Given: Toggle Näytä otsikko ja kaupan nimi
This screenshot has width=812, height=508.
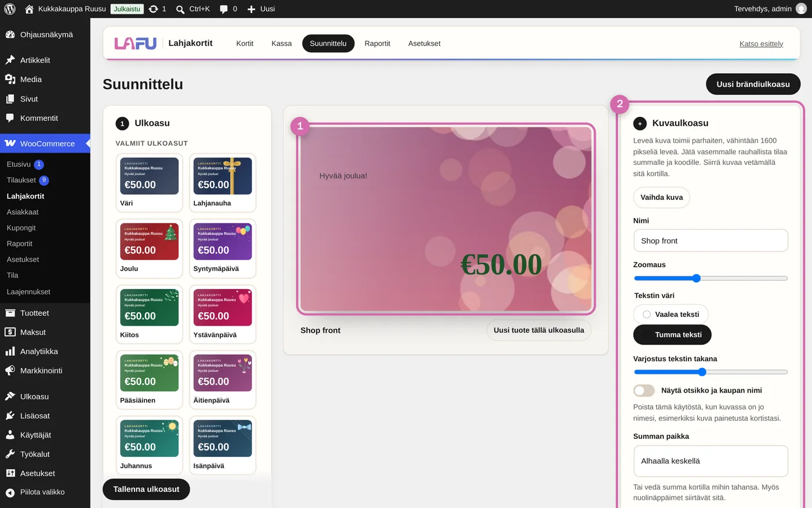Looking at the screenshot, I should pos(644,390).
